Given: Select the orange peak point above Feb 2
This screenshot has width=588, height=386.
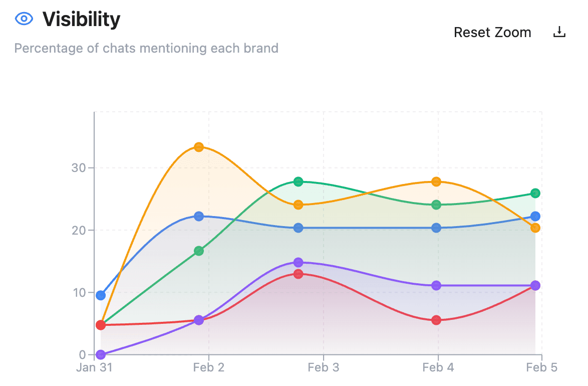Looking at the screenshot, I should 199,146.
